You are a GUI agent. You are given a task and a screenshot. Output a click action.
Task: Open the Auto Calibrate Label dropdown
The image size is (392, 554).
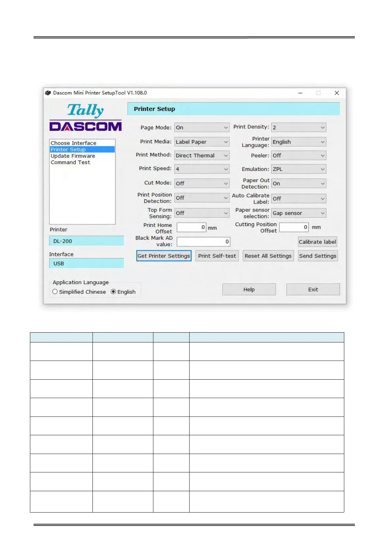(299, 199)
